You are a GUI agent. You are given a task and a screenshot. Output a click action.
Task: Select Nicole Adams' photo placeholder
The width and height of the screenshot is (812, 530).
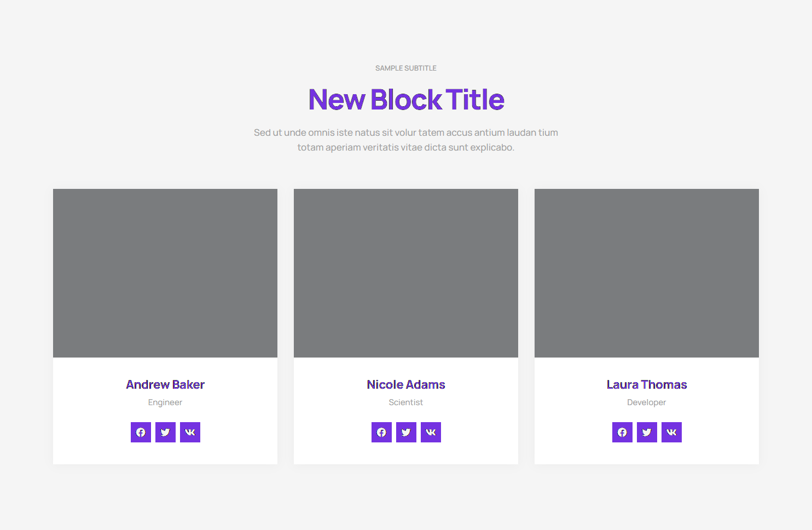click(406, 273)
